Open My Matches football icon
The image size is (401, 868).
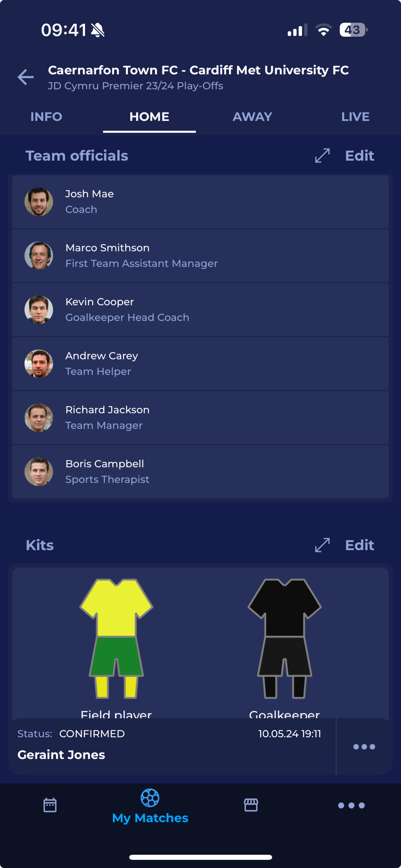click(150, 798)
